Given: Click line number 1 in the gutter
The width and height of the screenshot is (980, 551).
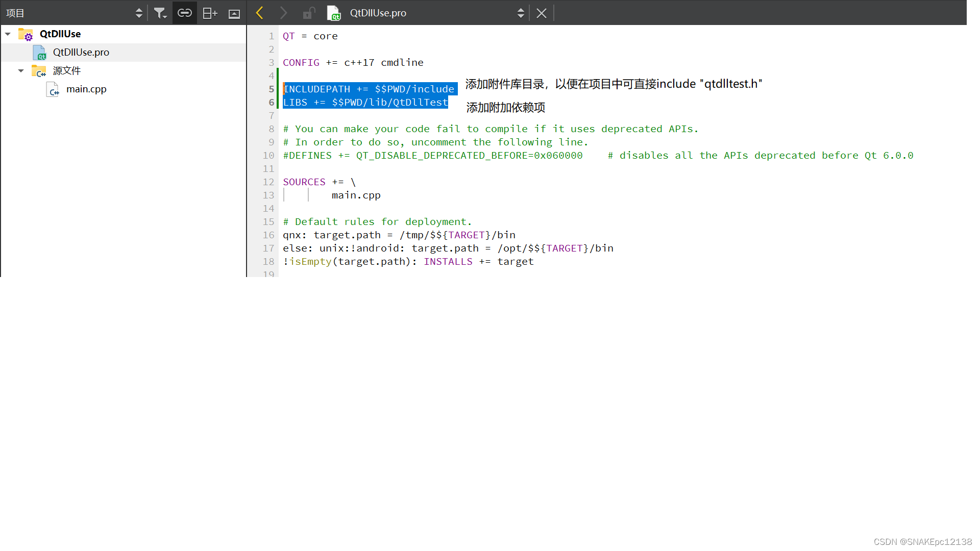Looking at the screenshot, I should [272, 36].
